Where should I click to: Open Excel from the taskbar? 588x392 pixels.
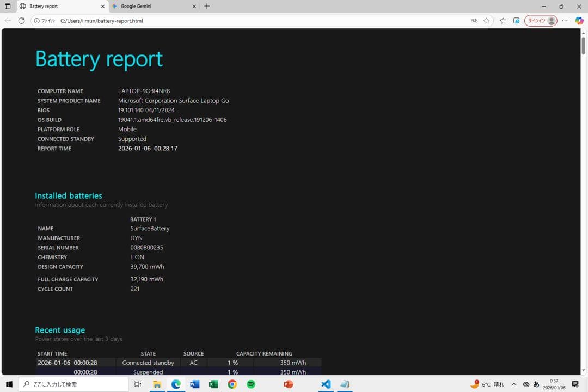click(213, 384)
